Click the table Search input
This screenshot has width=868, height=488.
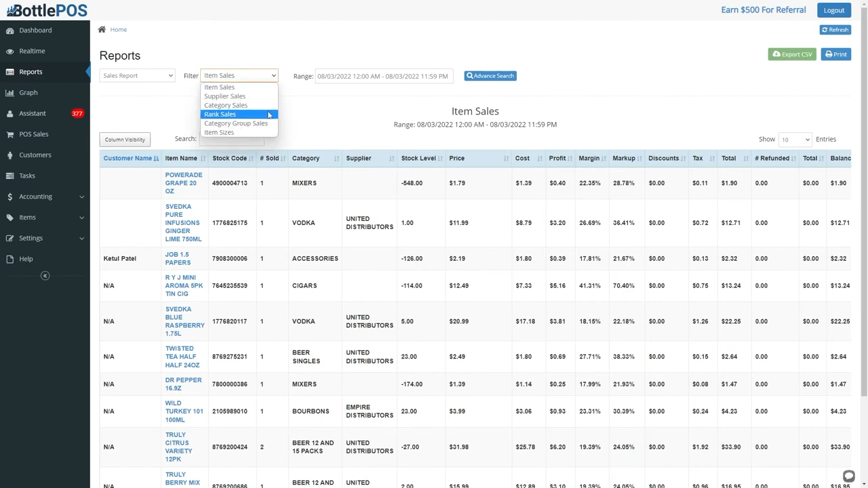(x=231, y=139)
